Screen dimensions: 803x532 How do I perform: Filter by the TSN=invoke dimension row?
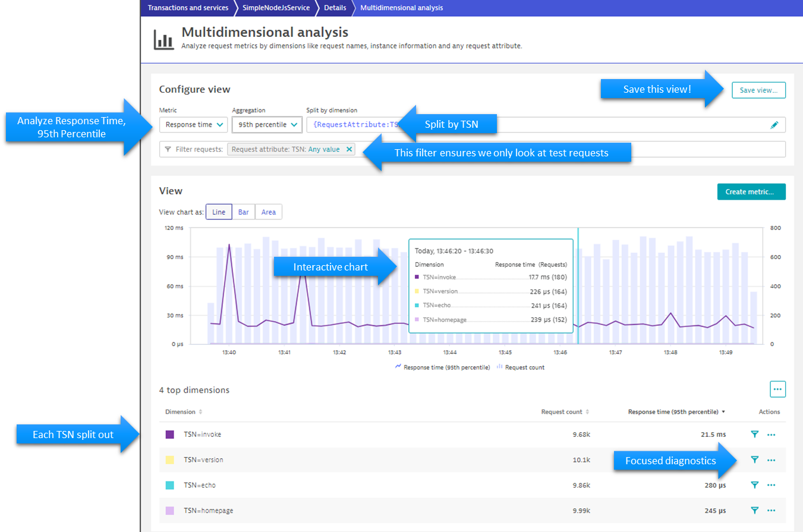point(755,435)
